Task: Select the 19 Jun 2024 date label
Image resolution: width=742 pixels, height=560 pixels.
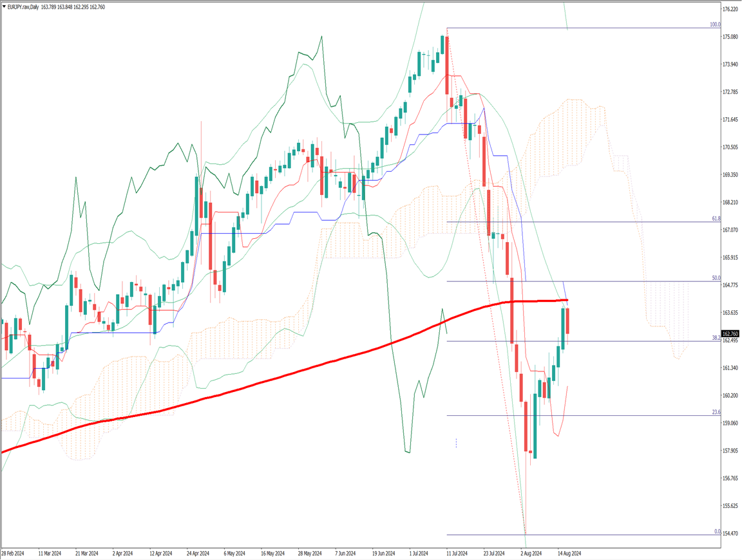Action: click(x=383, y=553)
